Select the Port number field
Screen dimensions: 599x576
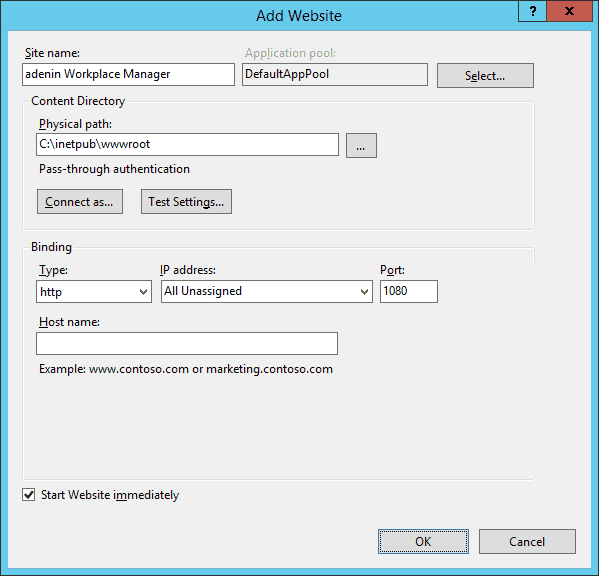pyautogui.click(x=409, y=291)
